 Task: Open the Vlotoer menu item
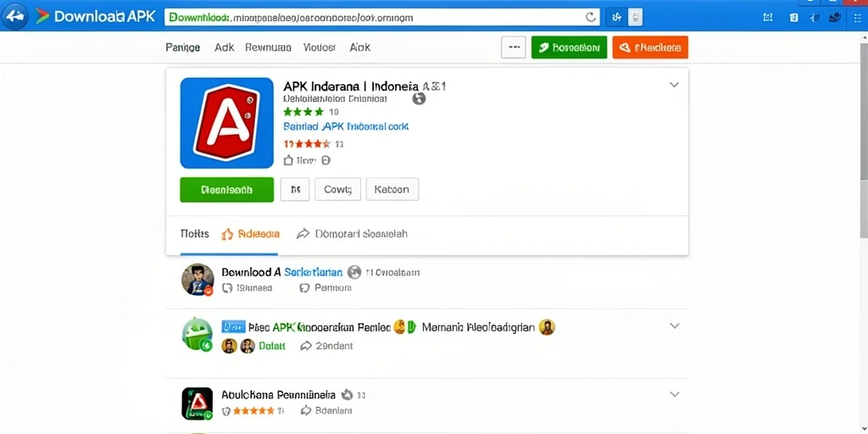pos(320,47)
